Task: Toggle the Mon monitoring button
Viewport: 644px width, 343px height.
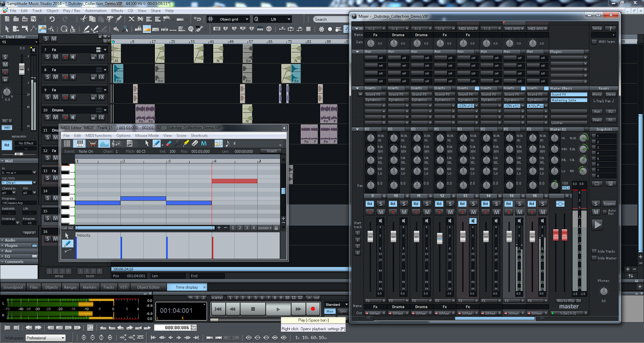Action: point(330,311)
